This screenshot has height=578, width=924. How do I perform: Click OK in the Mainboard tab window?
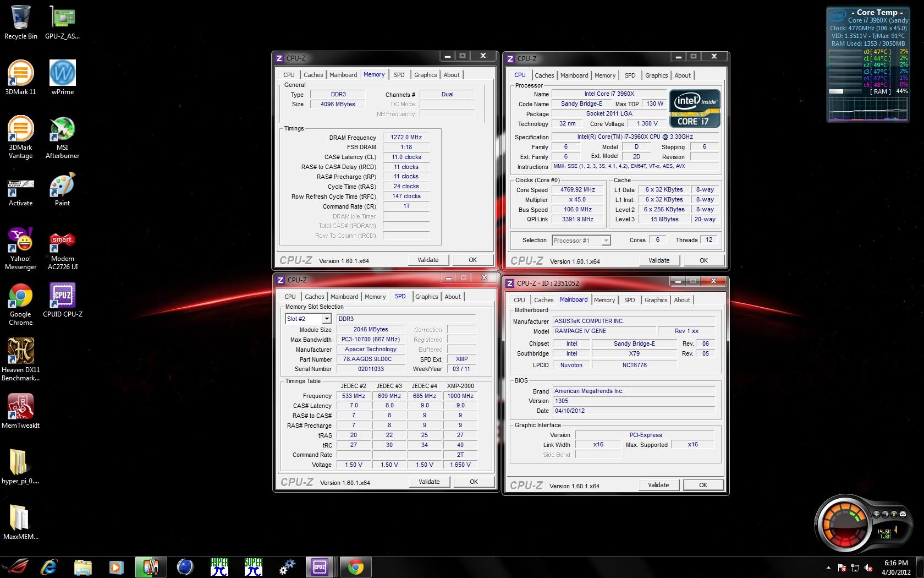[703, 485]
